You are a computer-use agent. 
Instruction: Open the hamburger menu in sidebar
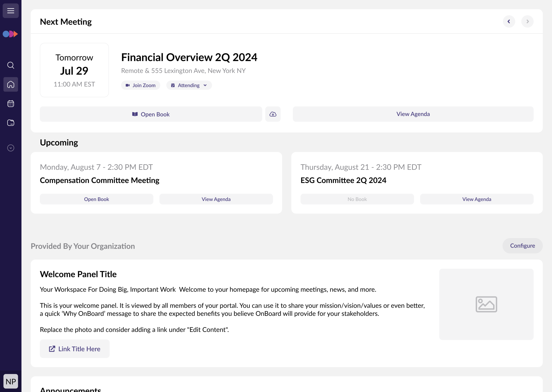(11, 11)
